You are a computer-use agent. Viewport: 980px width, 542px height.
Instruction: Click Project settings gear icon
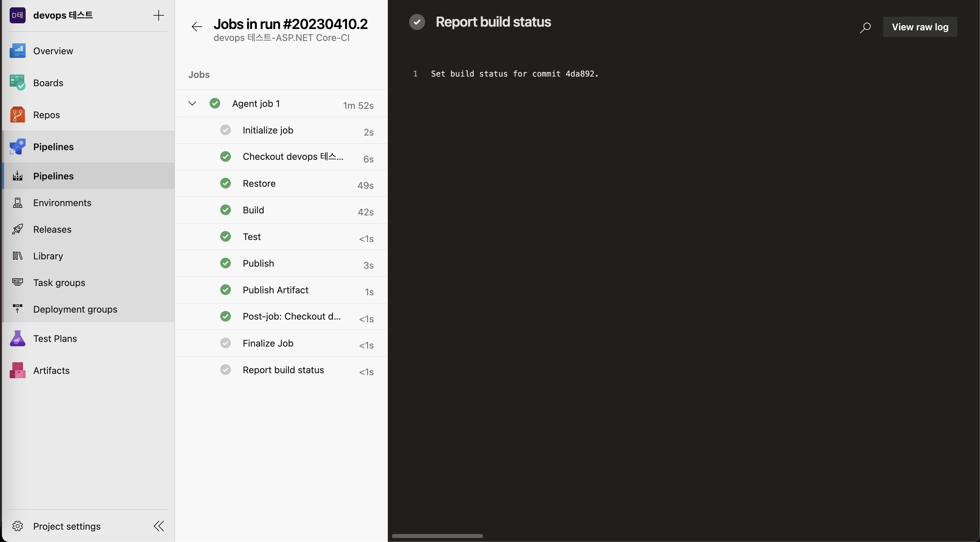pos(18,526)
